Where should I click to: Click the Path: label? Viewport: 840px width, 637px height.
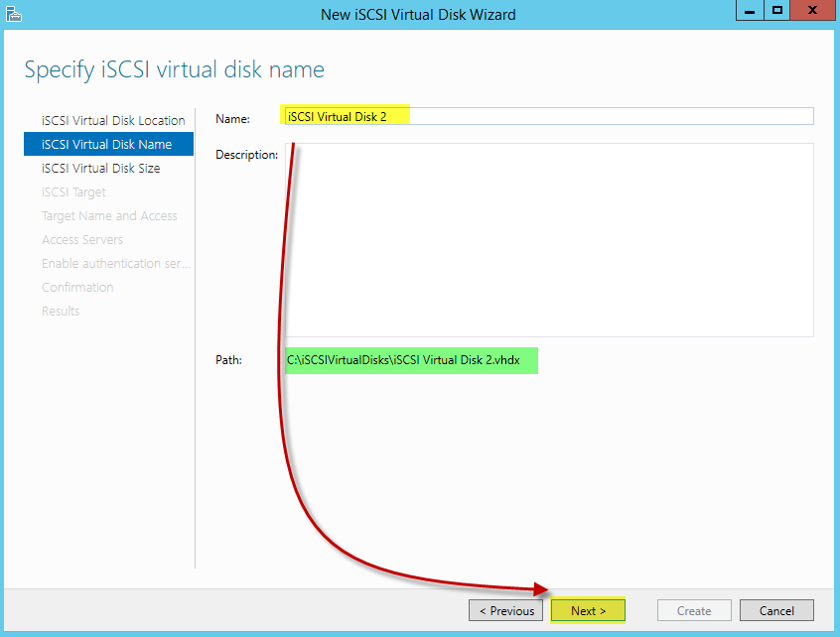pos(228,360)
